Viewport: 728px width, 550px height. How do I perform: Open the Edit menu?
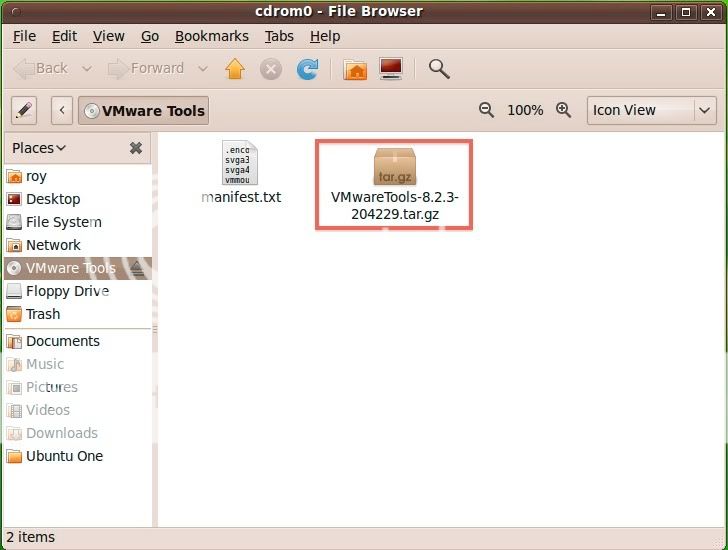(64, 36)
